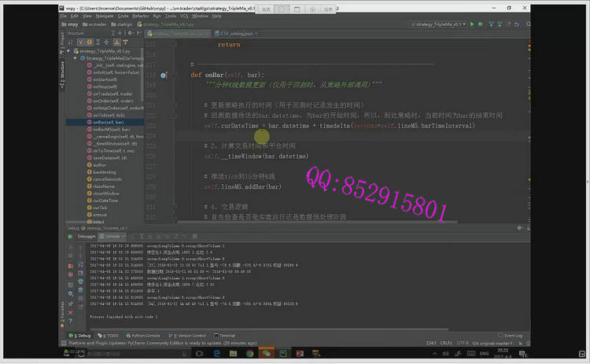The image size is (590, 364).
Task: Switch to the Debugger tab
Action: click(87, 236)
